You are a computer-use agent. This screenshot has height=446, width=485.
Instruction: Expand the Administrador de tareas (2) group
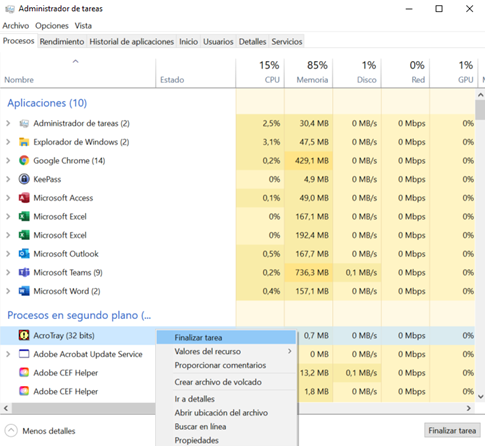pyautogui.click(x=8, y=124)
